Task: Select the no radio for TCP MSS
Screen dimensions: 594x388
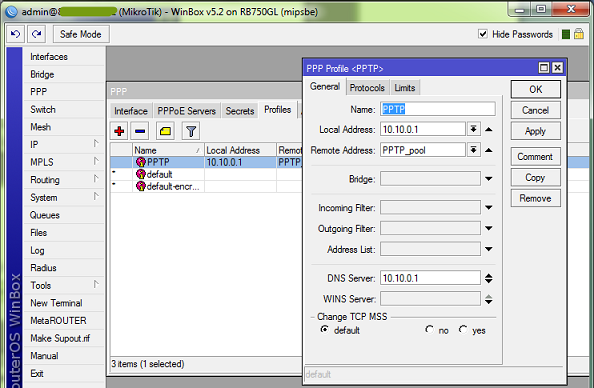Action: coord(429,330)
